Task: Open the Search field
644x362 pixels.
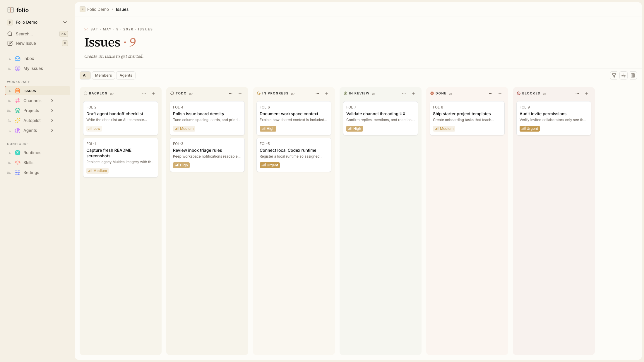Action: [37, 34]
